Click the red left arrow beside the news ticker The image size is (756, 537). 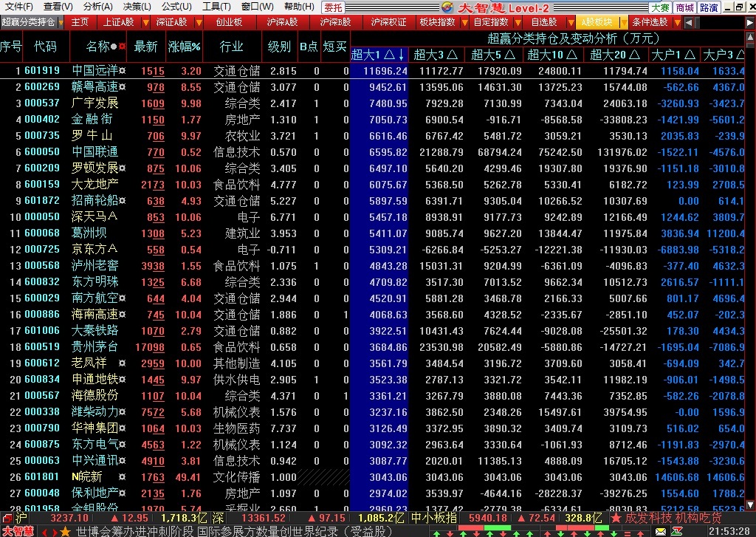tap(44, 532)
